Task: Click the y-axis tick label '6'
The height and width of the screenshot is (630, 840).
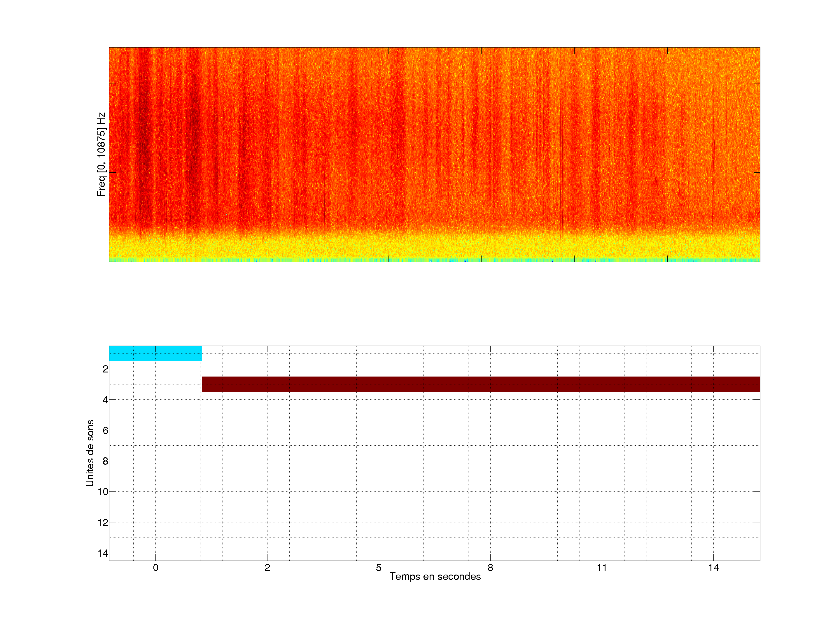Action: pyautogui.click(x=105, y=430)
